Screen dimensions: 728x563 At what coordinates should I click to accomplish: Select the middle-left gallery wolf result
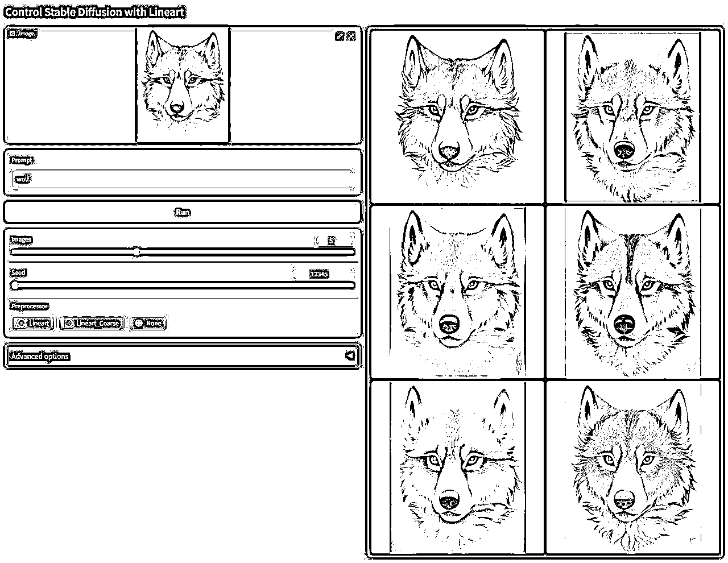point(457,291)
